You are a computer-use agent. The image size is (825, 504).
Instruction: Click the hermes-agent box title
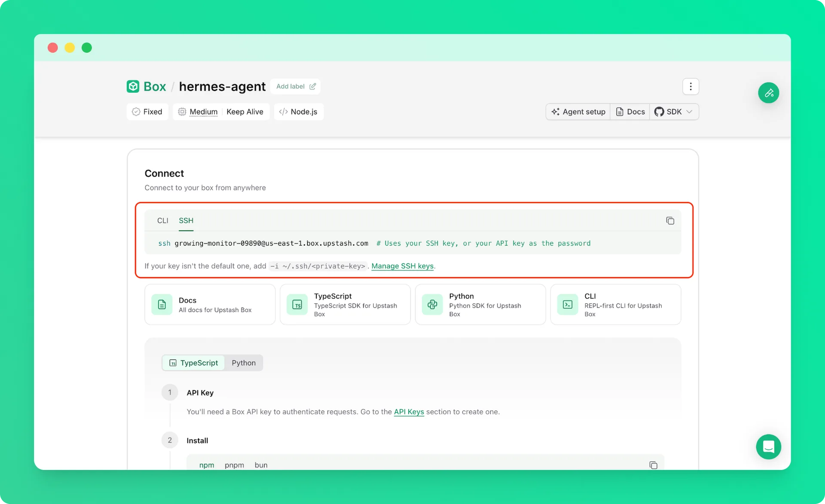222,86
